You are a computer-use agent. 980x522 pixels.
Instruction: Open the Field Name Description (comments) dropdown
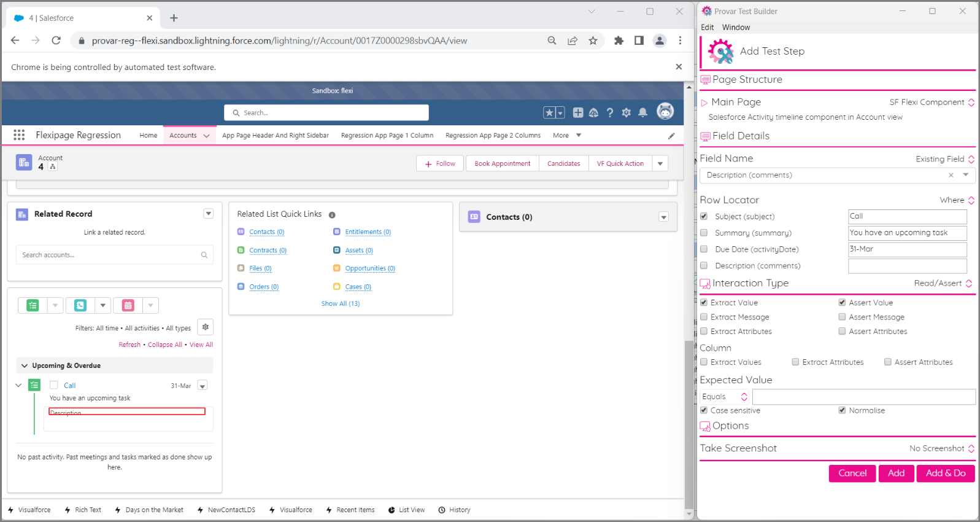tap(966, 175)
